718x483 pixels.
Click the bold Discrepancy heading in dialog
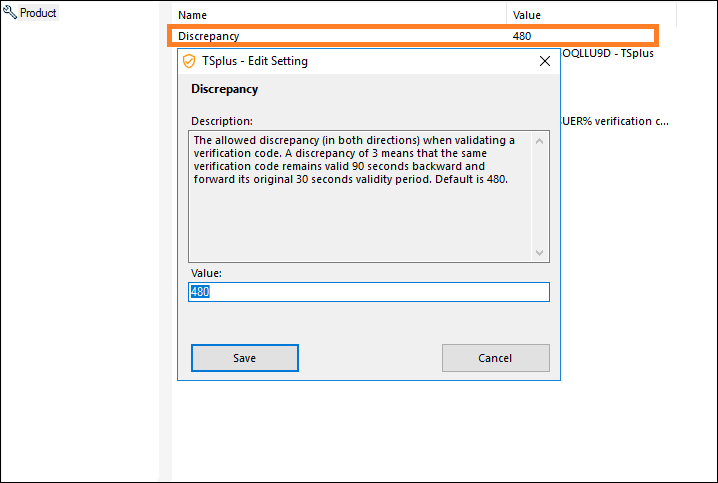coord(224,89)
